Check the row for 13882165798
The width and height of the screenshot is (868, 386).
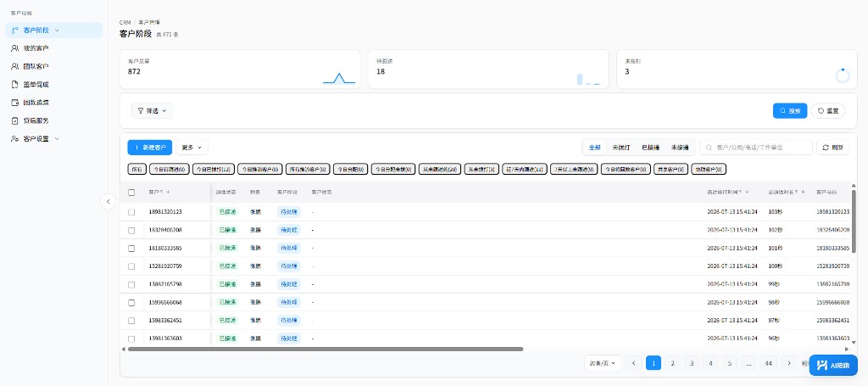(131, 285)
